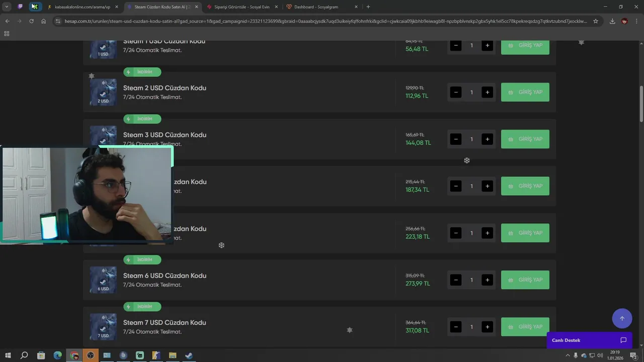The height and width of the screenshot is (362, 644).
Task: Switch to the Dashboard - Sosyalgram tab
Action: [321, 7]
